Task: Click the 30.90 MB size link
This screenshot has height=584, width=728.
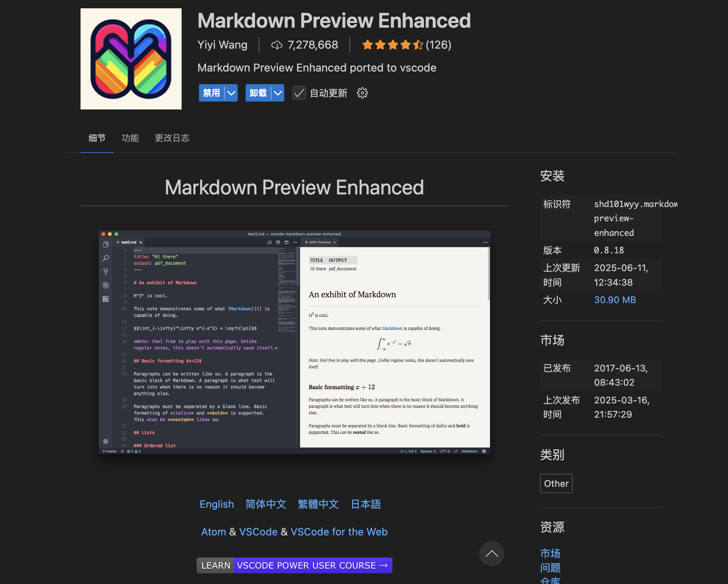Action: [615, 300]
